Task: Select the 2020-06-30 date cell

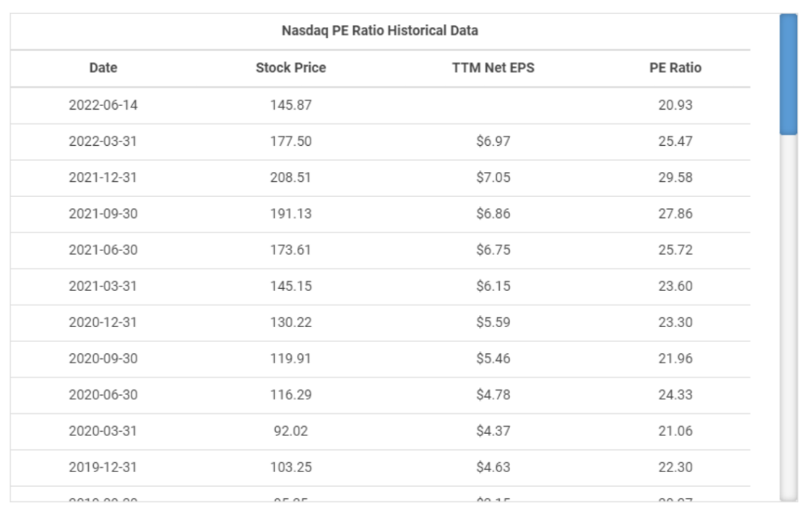Action: click(103, 395)
